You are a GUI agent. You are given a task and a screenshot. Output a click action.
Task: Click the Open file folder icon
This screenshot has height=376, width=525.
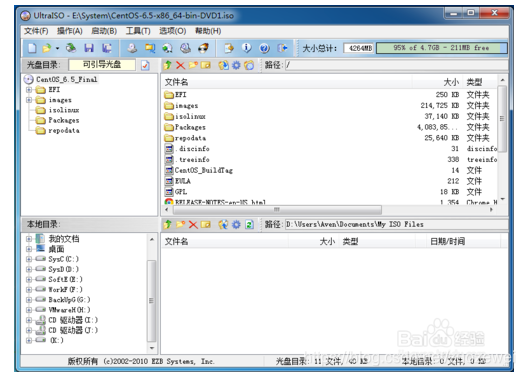(x=47, y=48)
